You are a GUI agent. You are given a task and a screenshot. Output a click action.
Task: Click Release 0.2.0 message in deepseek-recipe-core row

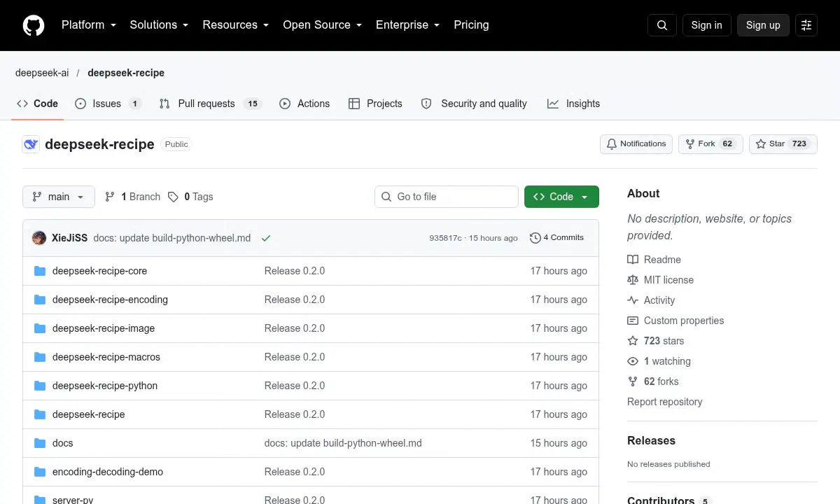(x=295, y=271)
